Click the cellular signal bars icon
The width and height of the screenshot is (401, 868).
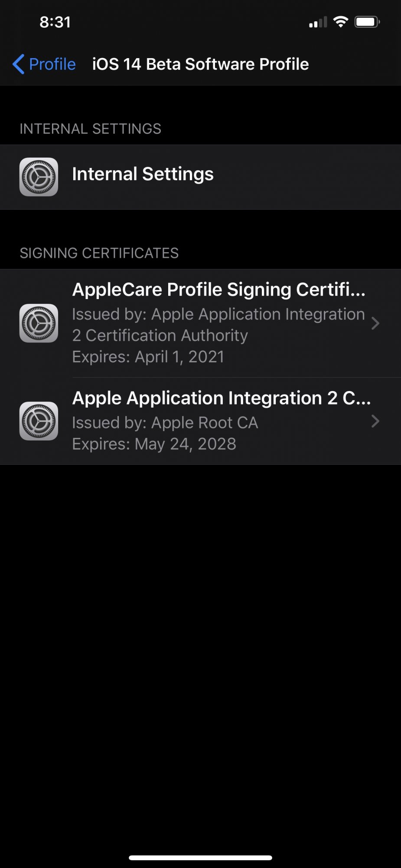coord(318,22)
